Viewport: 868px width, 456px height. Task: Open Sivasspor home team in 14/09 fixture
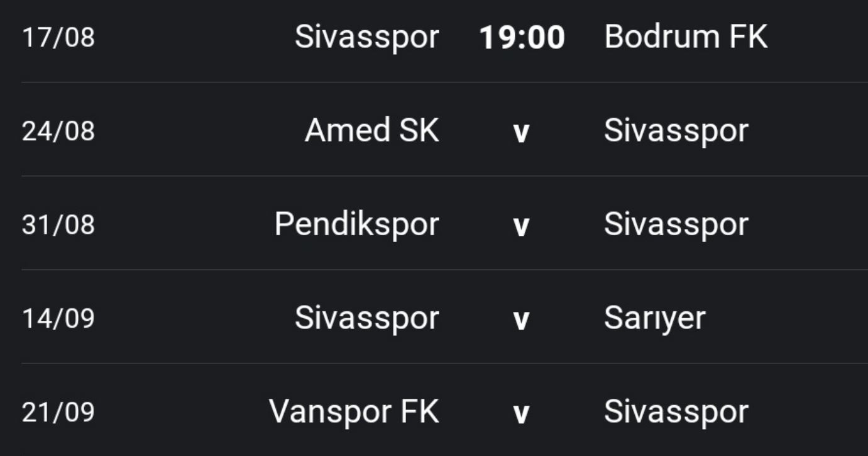[366, 319]
